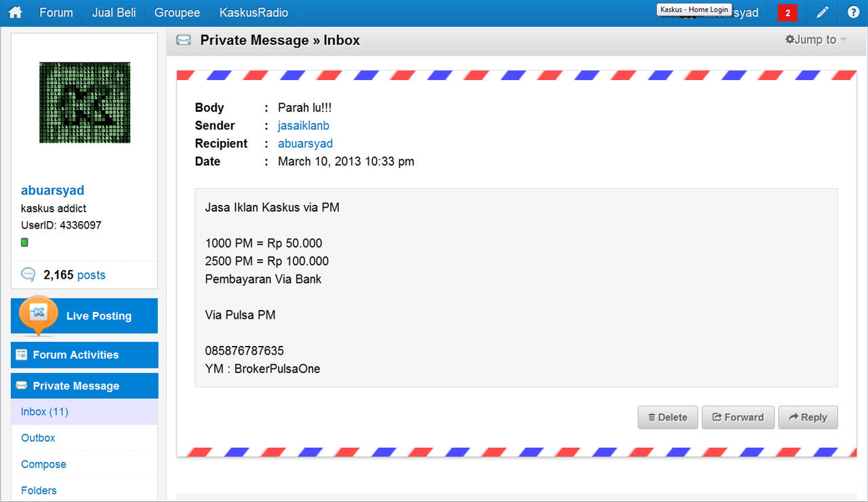Click the green reputation indicator
Screen dimensions: 868x502
tap(24, 242)
